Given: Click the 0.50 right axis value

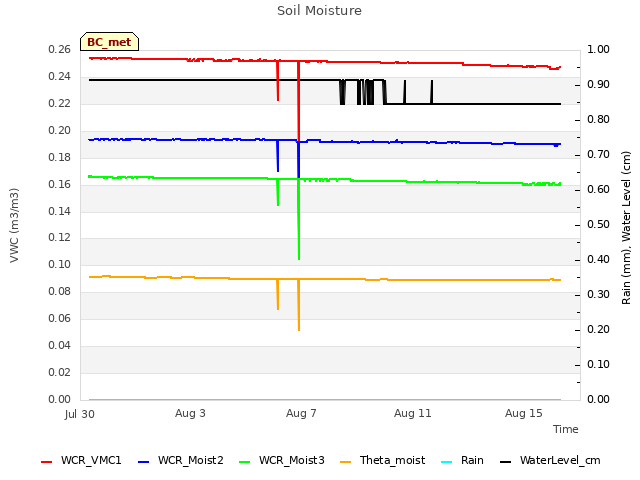Looking at the screenshot, I should click(x=598, y=224).
